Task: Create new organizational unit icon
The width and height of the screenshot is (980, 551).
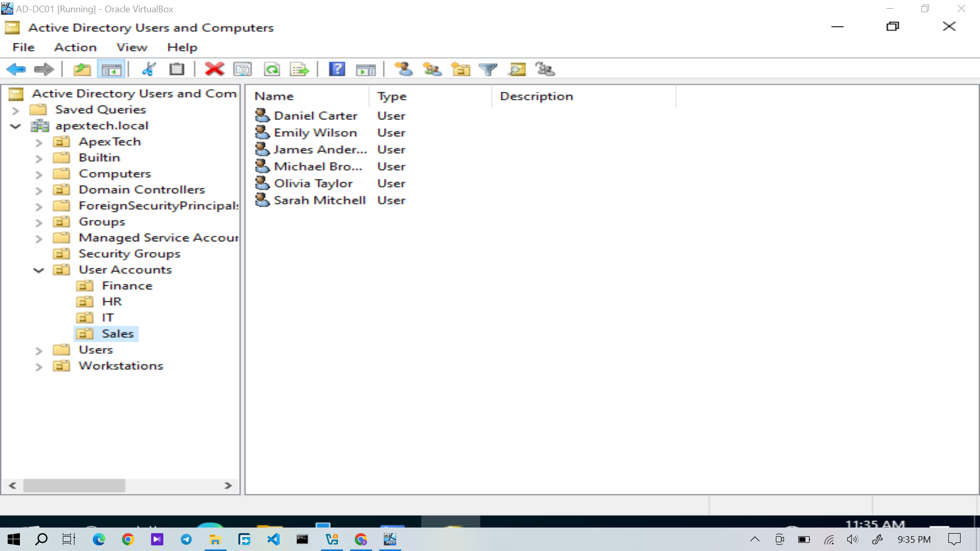Action: click(x=460, y=69)
